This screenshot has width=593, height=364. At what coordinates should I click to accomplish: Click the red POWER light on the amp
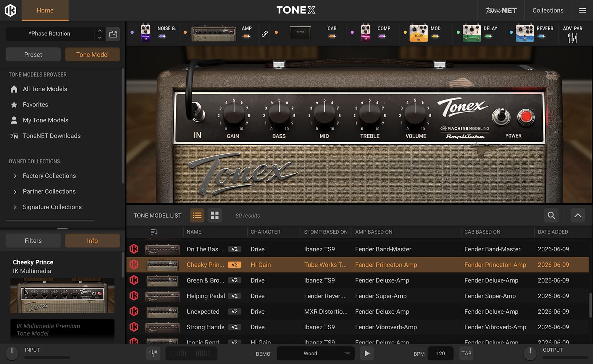526,116
